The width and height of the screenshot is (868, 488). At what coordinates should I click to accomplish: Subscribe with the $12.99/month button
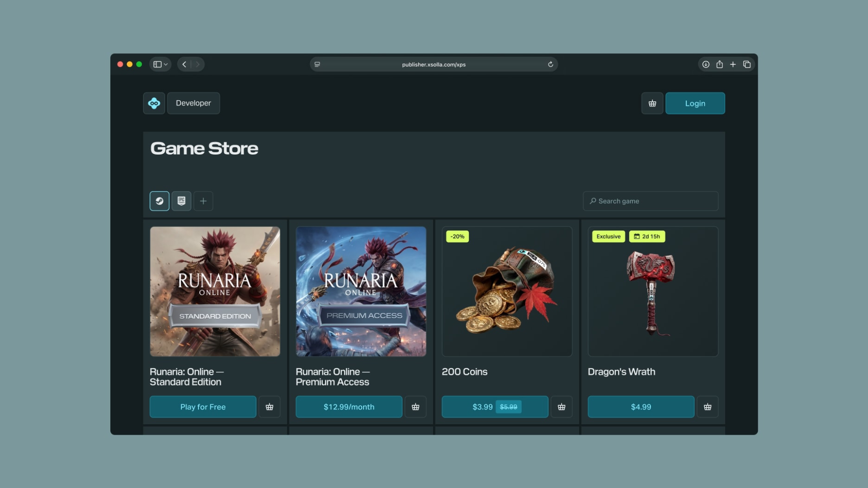[x=349, y=407]
